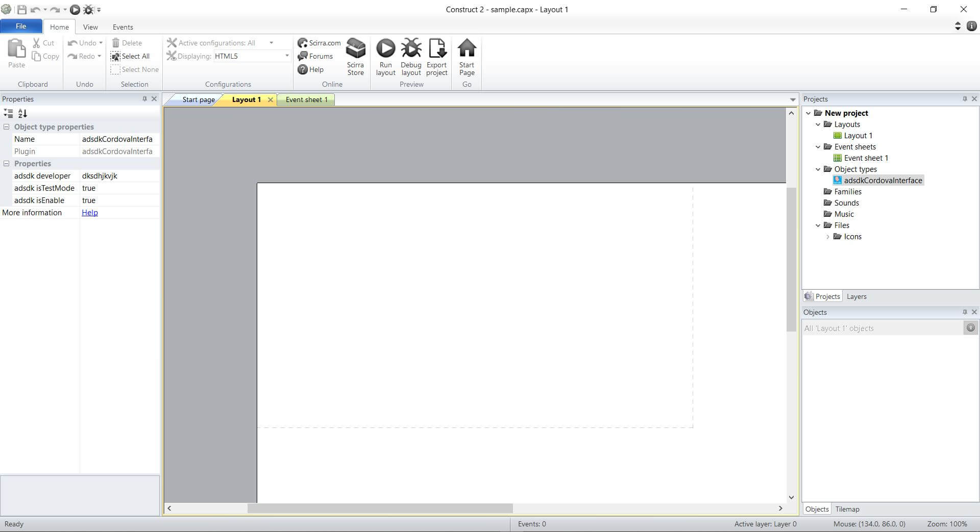Switch to the Tilemap tab
The width and height of the screenshot is (980, 532).
(847, 509)
